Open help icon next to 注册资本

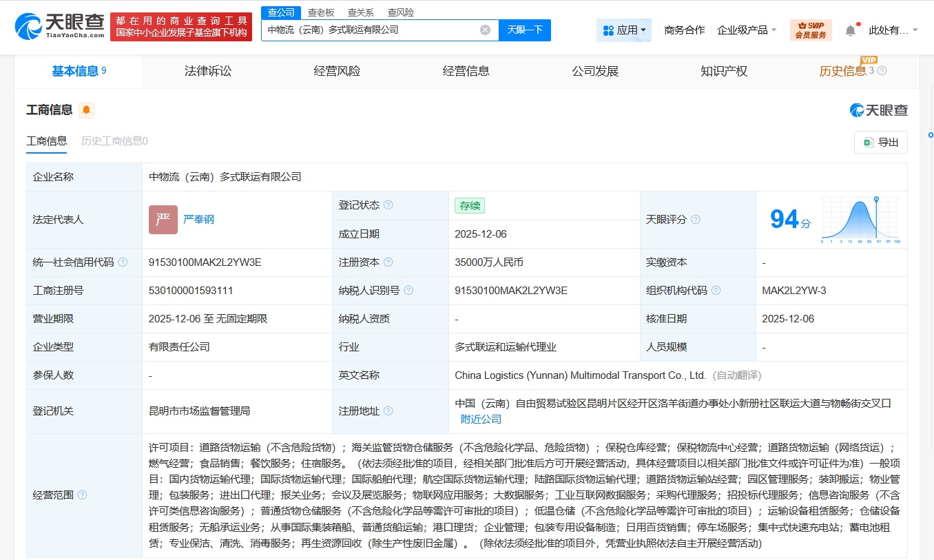coord(388,262)
